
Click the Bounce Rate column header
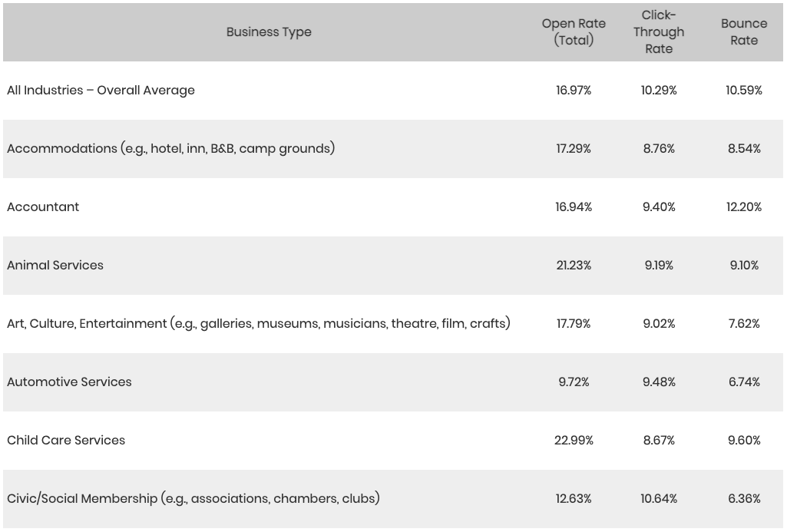click(x=743, y=32)
